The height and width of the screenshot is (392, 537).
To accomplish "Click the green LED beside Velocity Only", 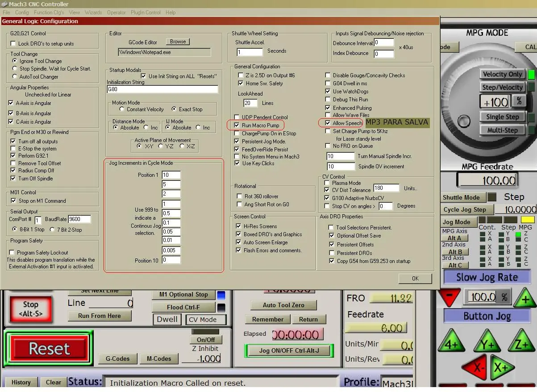I will (531, 74).
